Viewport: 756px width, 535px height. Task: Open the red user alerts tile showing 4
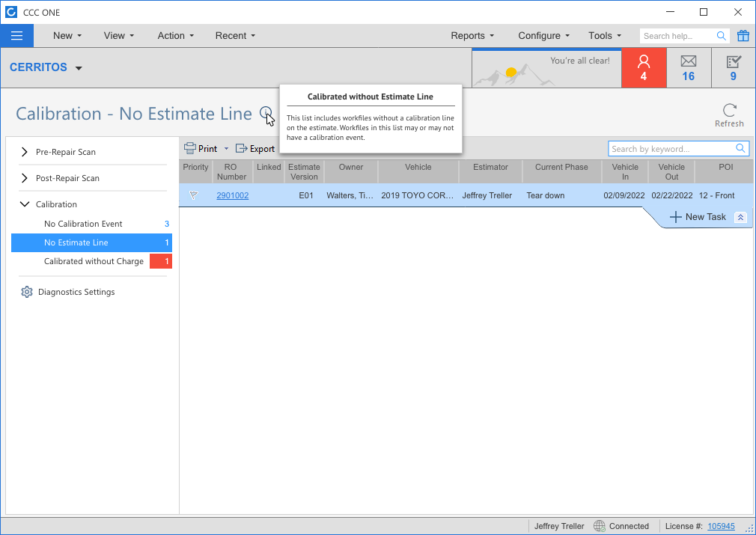pyautogui.click(x=644, y=68)
